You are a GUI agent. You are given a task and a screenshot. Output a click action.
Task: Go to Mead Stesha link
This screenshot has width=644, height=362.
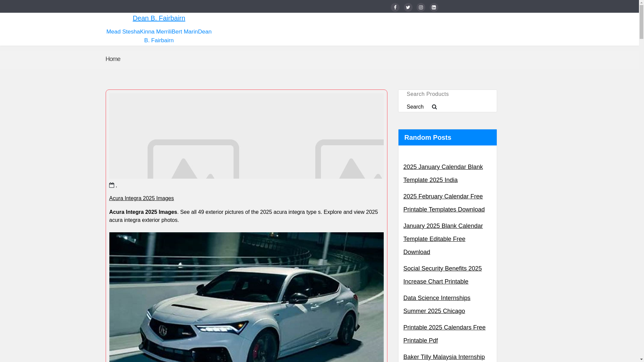[123, 32]
